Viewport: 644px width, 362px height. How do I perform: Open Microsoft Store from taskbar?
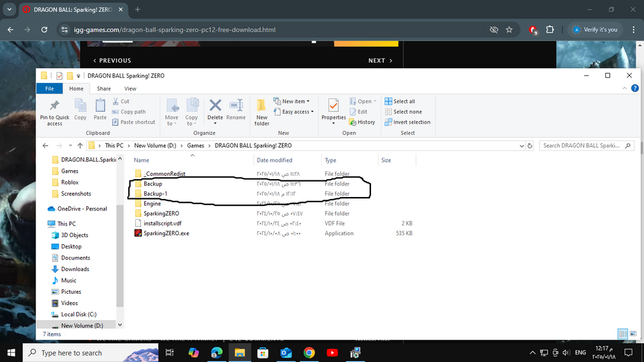[x=263, y=352]
